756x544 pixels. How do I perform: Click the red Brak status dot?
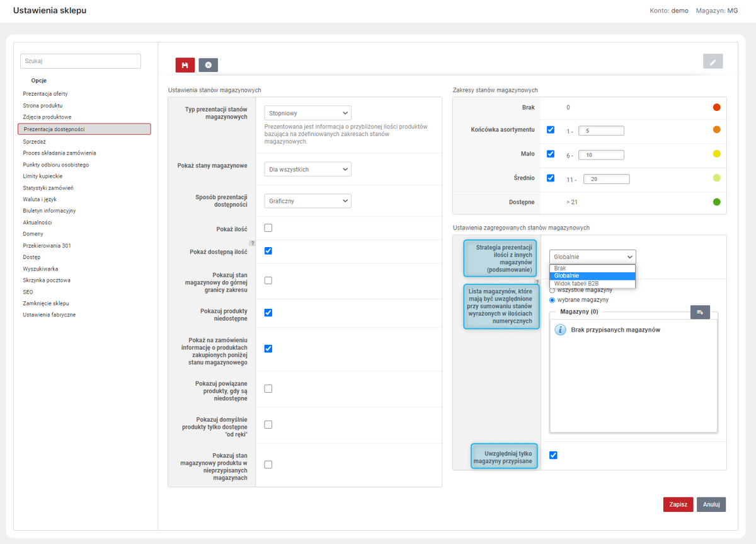pos(716,107)
